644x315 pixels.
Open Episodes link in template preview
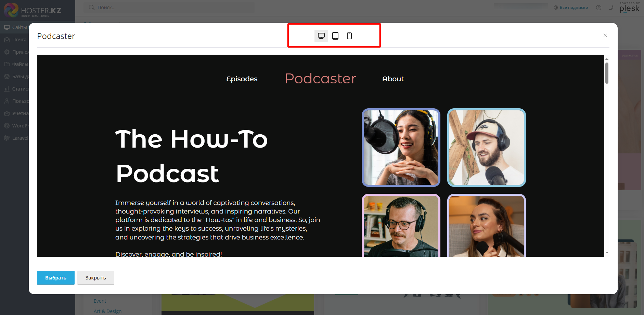tap(242, 79)
